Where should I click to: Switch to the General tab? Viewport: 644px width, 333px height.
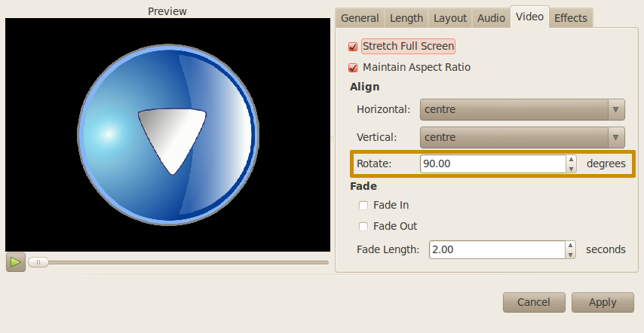click(360, 18)
